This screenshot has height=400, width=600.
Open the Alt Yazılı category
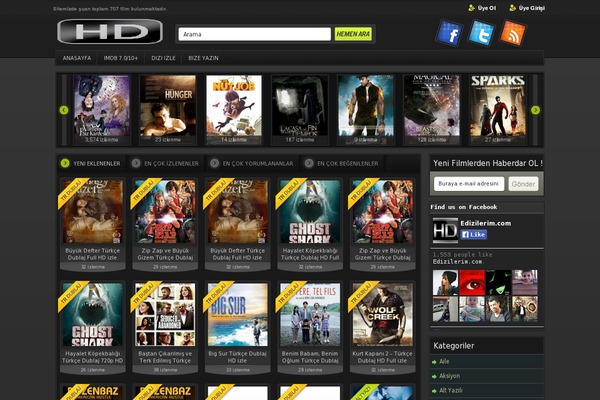pyautogui.click(x=451, y=390)
